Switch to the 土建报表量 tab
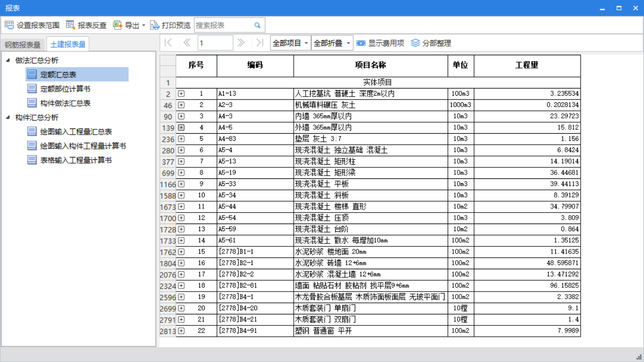Viewport: 644px width, 362px height. tap(68, 44)
